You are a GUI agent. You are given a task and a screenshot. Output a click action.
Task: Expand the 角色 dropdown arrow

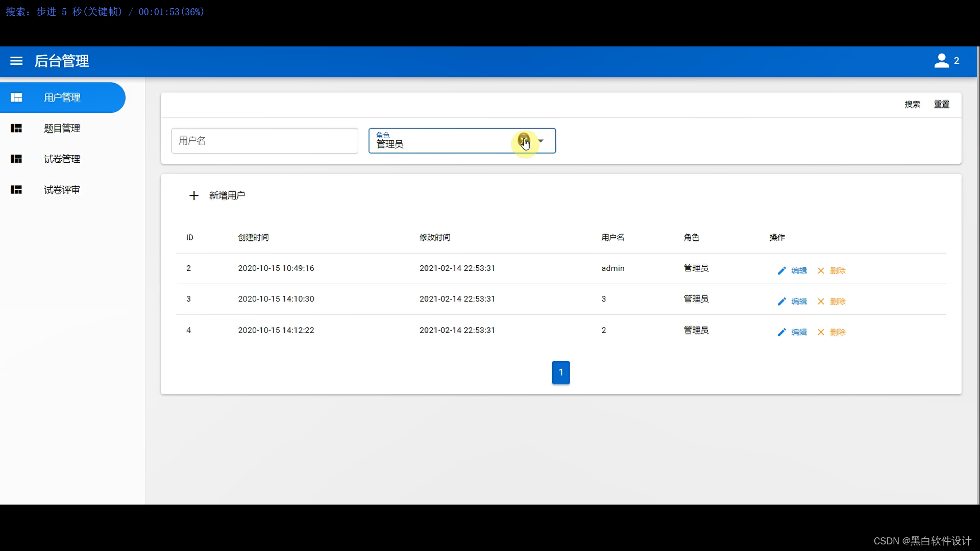[x=541, y=141]
